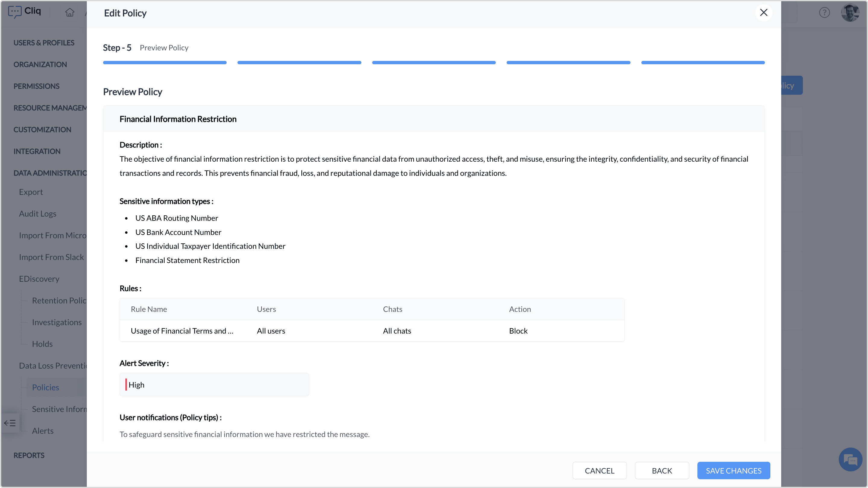Open the Help question mark icon
Viewport: 868px width, 488px height.
pyautogui.click(x=824, y=13)
